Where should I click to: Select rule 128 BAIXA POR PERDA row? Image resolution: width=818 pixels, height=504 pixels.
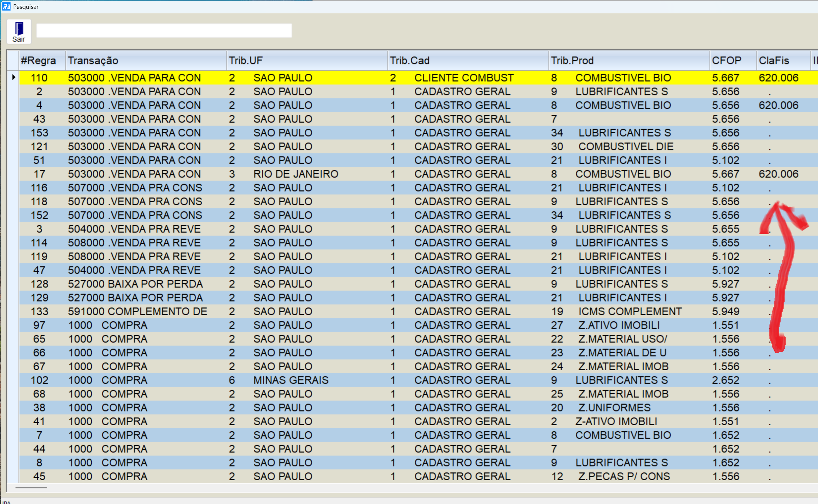coord(135,284)
